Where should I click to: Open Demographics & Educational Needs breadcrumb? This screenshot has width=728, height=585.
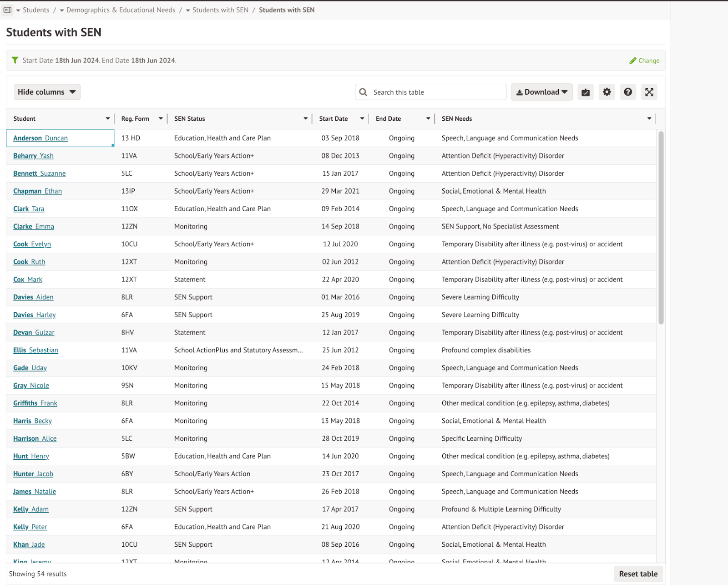pos(117,10)
